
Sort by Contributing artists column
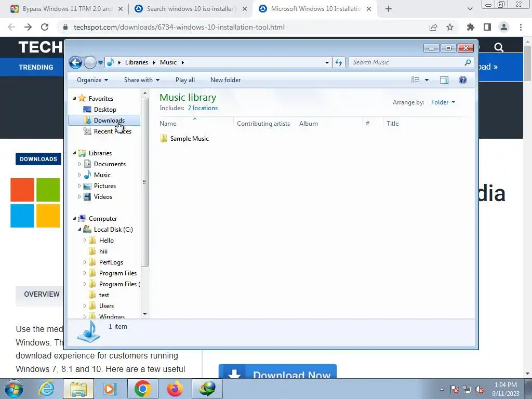pyautogui.click(x=263, y=124)
